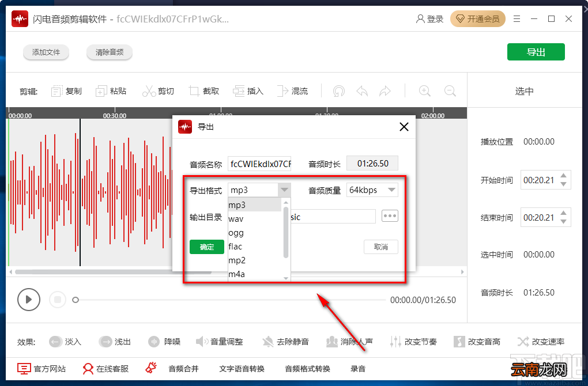Open Official Website (官方网站) link

click(42, 369)
